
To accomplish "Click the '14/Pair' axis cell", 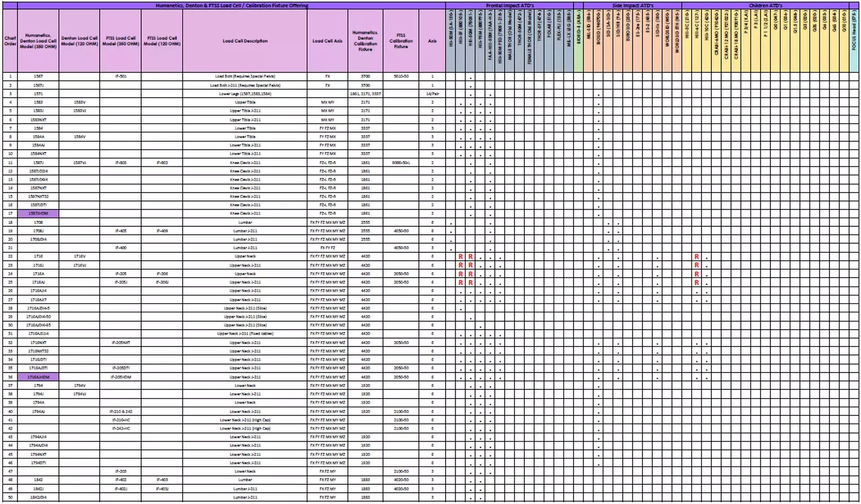I will point(432,94).
